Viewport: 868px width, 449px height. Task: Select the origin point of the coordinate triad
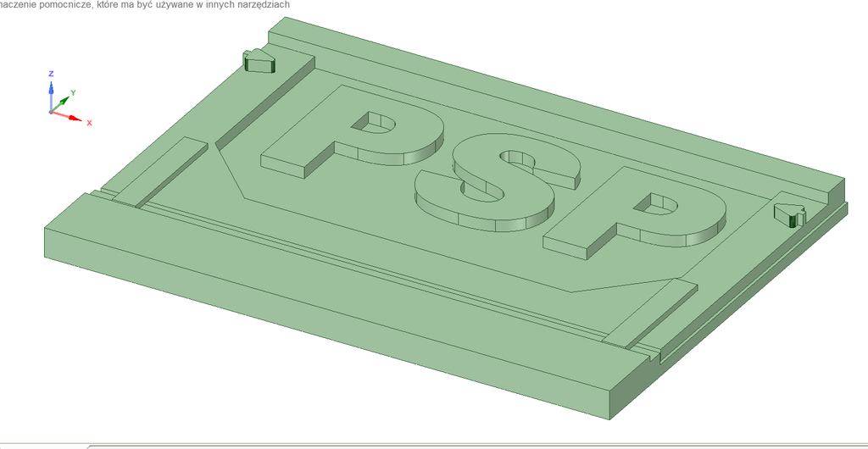[x=51, y=112]
